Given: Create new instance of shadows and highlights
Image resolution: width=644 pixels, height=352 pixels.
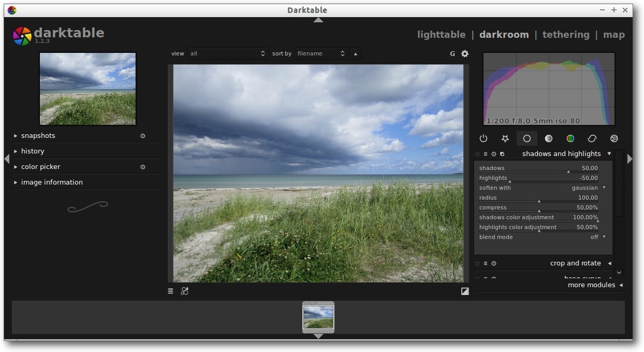Looking at the screenshot, I should [502, 154].
